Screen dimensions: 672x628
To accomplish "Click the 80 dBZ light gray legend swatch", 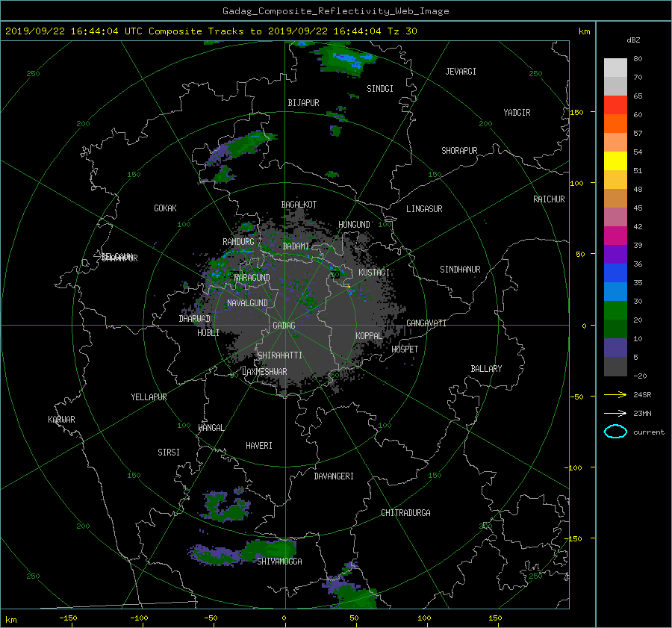I will tap(615, 68).
